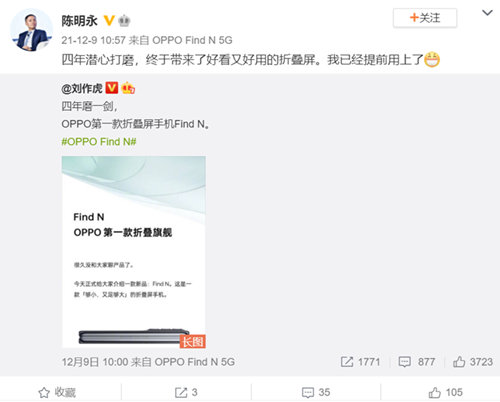Like this post showing 105 likes
The width and height of the screenshot is (500, 402).
click(x=445, y=392)
